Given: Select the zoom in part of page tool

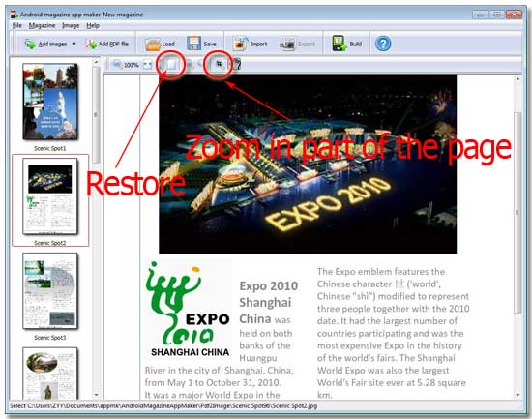Looking at the screenshot, I should tap(220, 64).
